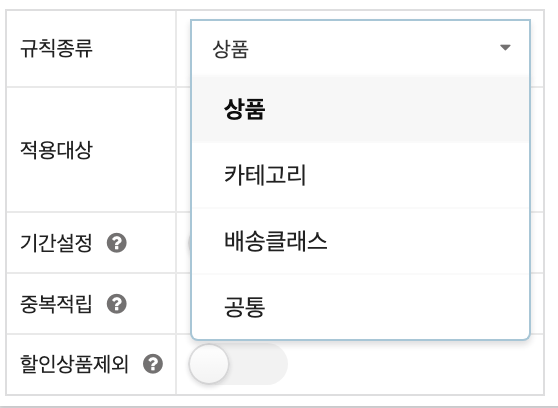Image resolution: width=558 pixels, height=408 pixels.
Task: Click the 기간설정 label text
Action: coord(56,243)
